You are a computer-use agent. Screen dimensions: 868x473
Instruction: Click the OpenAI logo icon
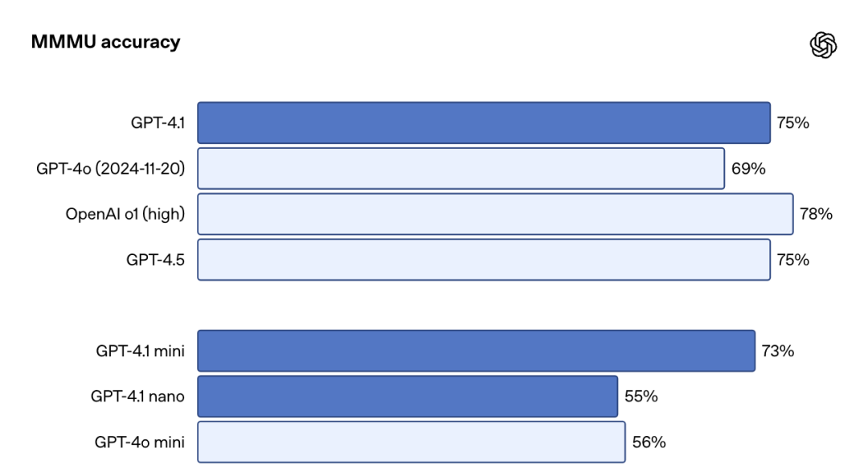pyautogui.click(x=823, y=45)
